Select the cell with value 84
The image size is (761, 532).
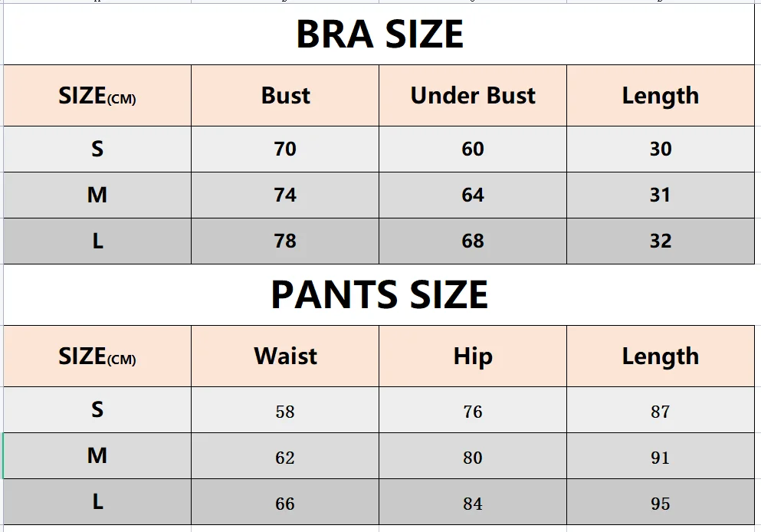(x=473, y=502)
